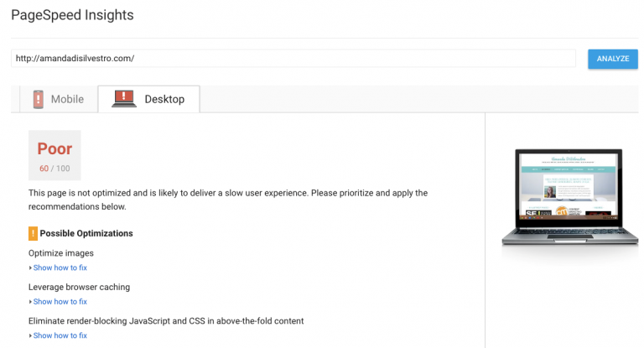The image size is (644, 348).
Task: Expand 'Show how to fix' under Optimize images
Action: coord(59,267)
